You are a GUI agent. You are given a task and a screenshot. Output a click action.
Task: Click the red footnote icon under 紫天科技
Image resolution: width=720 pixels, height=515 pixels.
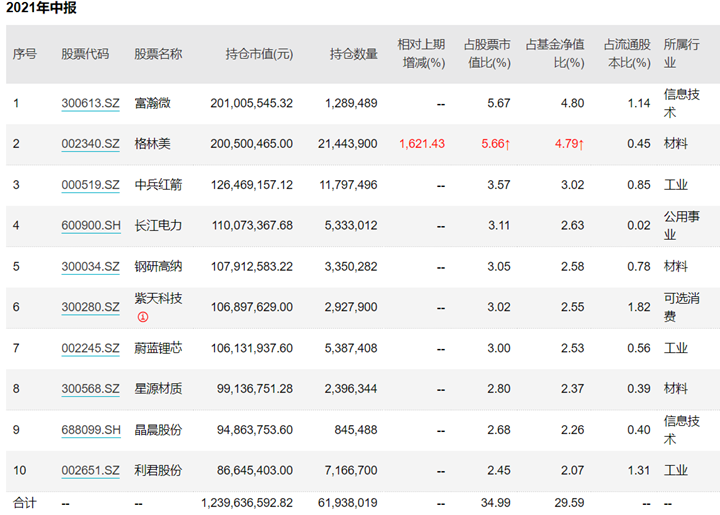143,317
